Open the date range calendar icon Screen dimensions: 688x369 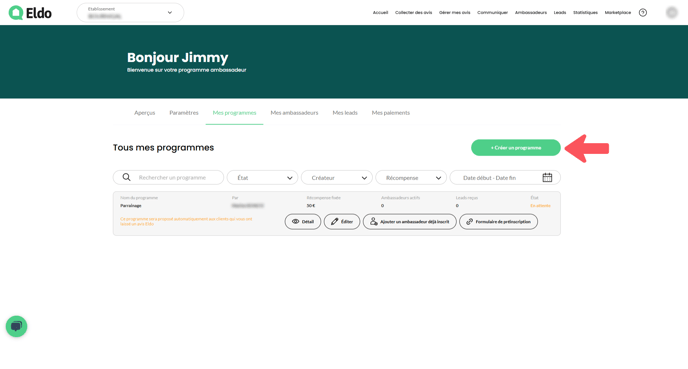[x=547, y=177]
